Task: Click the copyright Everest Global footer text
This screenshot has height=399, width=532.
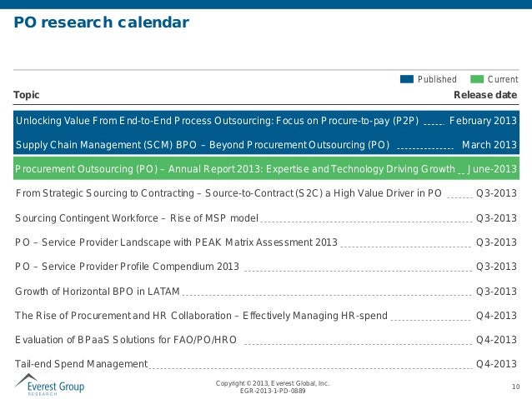Action: [x=272, y=382]
